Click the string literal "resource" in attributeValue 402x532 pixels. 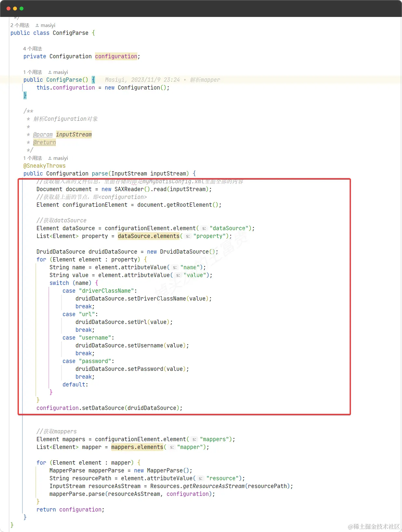(222, 478)
